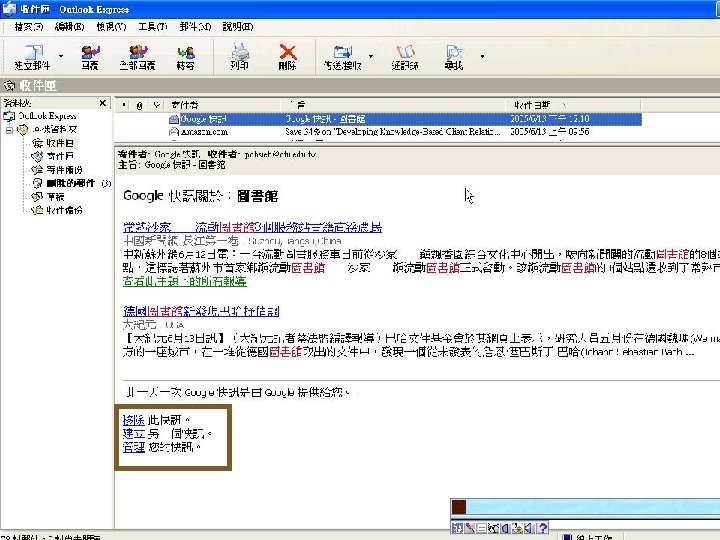The image size is (720, 540).
Task: Click the question mark help icon on IME bar
Action: click(x=543, y=528)
